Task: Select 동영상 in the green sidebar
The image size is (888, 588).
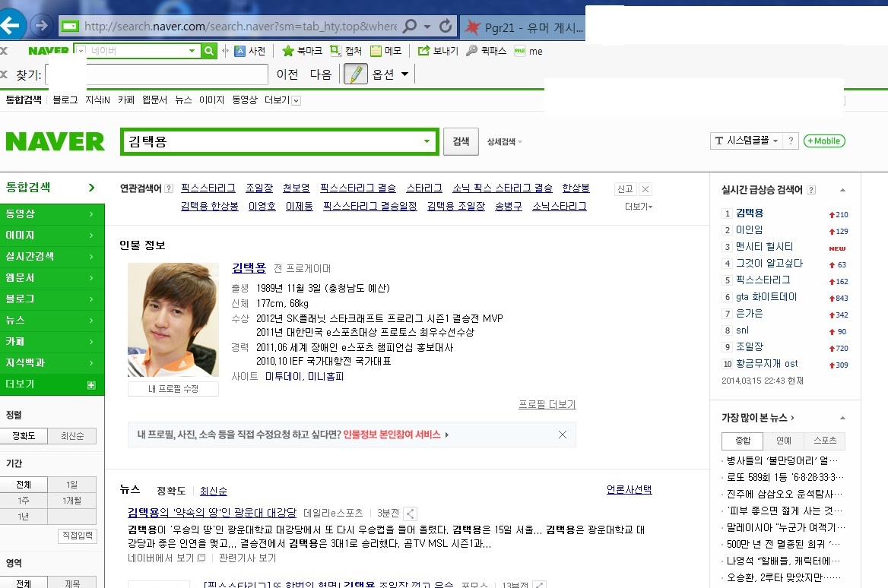Action: (x=52, y=214)
